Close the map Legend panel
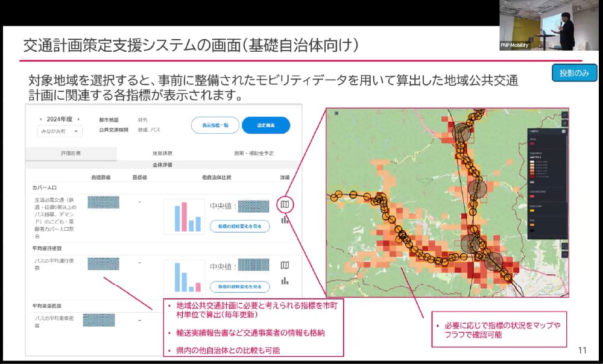The image size is (603, 364). (x=563, y=131)
